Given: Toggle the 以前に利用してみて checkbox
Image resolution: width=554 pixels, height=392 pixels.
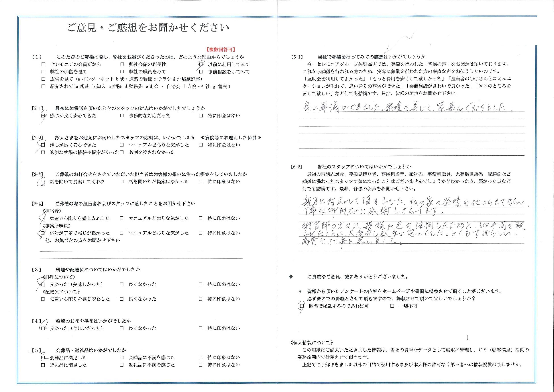Looking at the screenshot, I should coord(201,64).
